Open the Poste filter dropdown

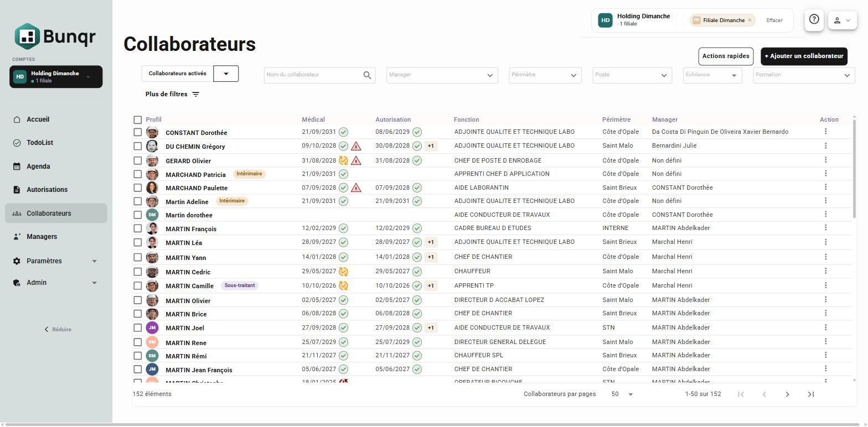(x=632, y=75)
